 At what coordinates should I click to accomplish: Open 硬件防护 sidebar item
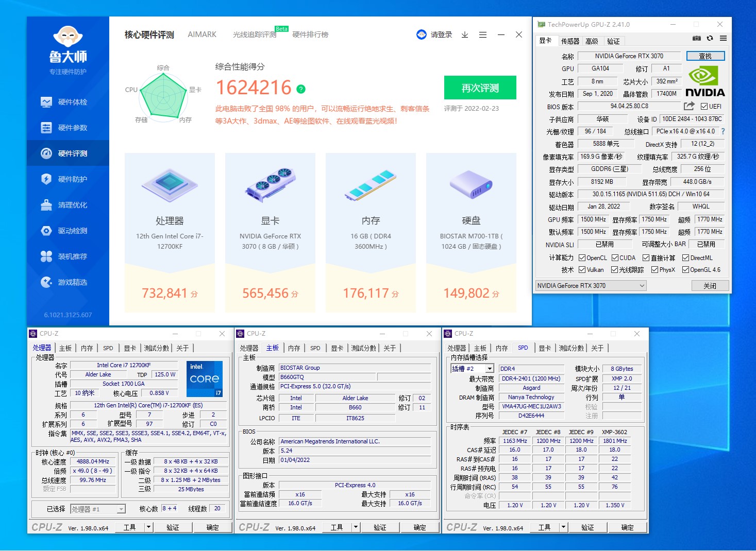tap(68, 179)
